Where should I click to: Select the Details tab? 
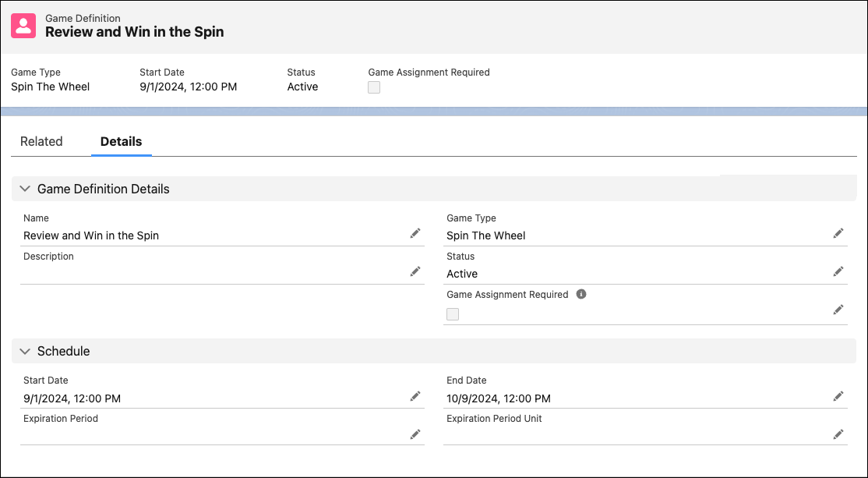coord(122,141)
